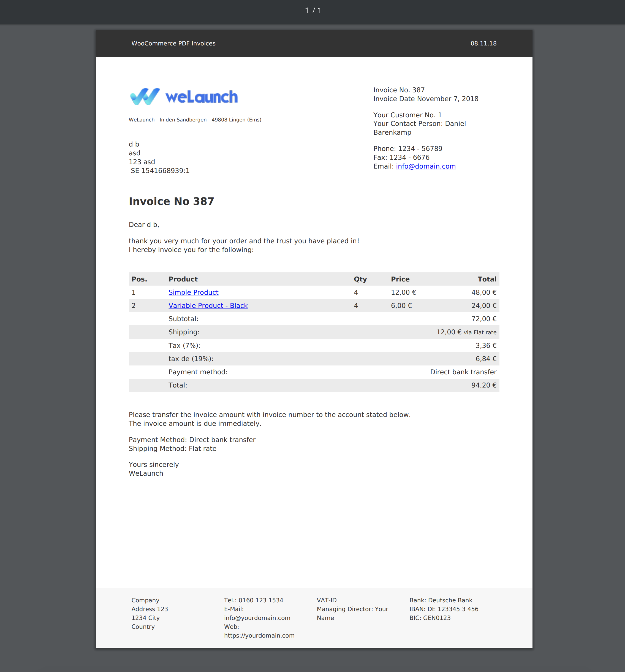Click the Product column header

[183, 279]
